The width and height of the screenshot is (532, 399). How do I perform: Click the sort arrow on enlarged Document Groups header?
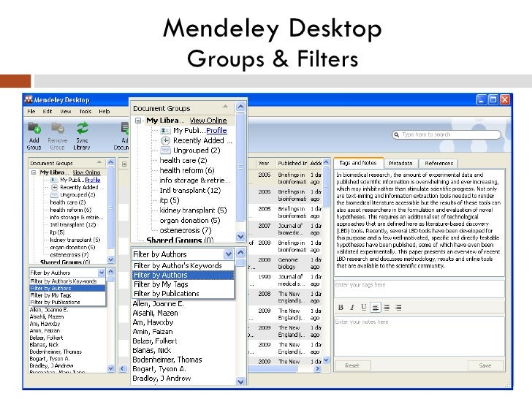point(225,107)
